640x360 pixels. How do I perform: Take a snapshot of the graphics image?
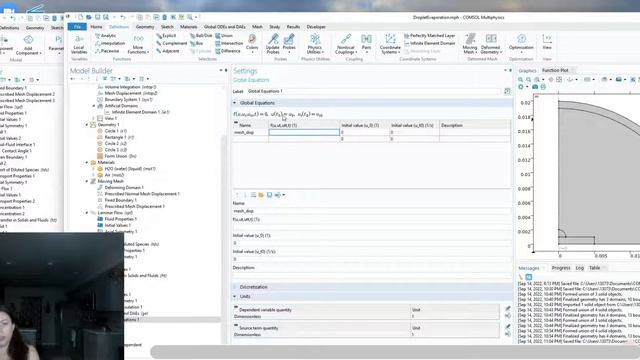(x=535, y=87)
